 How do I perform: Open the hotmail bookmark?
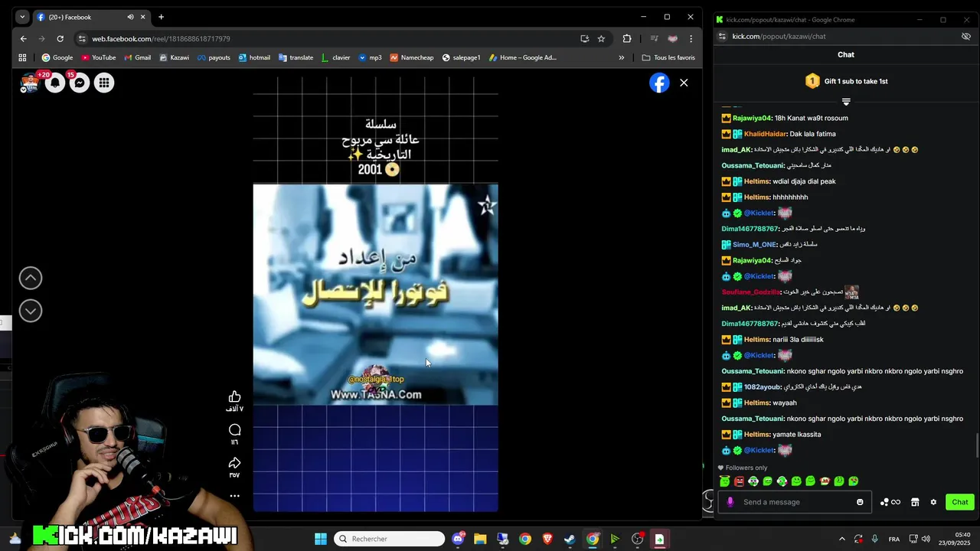tap(254, 57)
